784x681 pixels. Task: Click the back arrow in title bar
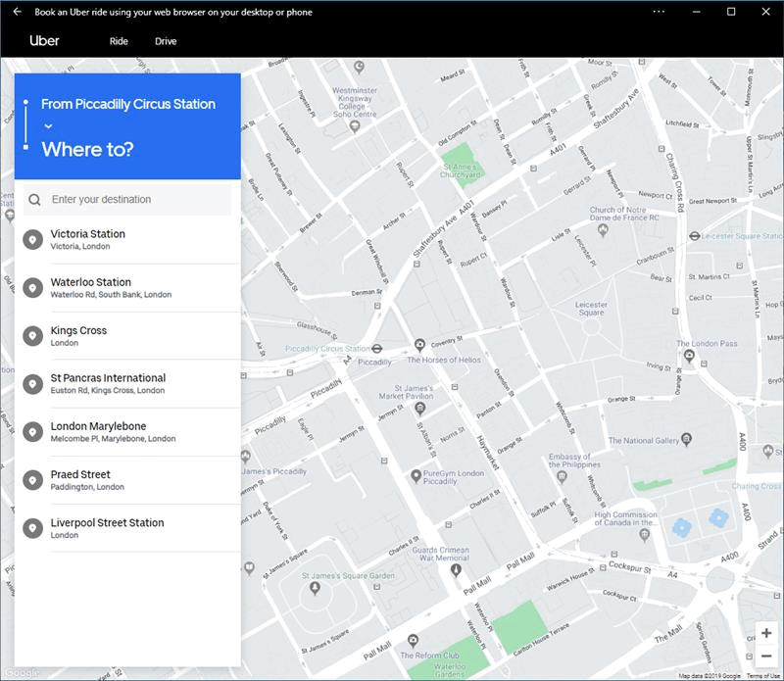(x=17, y=12)
